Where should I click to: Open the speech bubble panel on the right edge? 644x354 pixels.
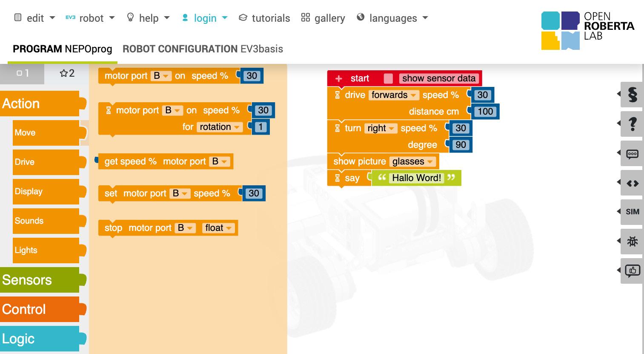[x=632, y=153]
